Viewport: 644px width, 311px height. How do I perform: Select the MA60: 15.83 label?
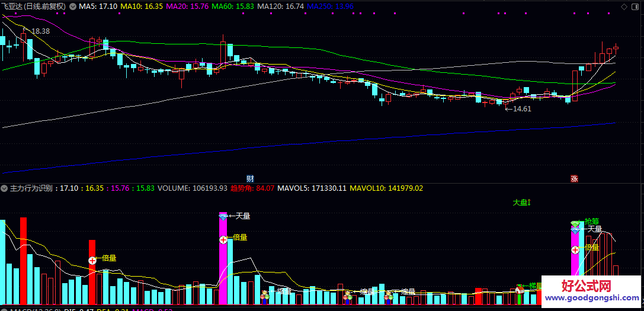(233, 6)
